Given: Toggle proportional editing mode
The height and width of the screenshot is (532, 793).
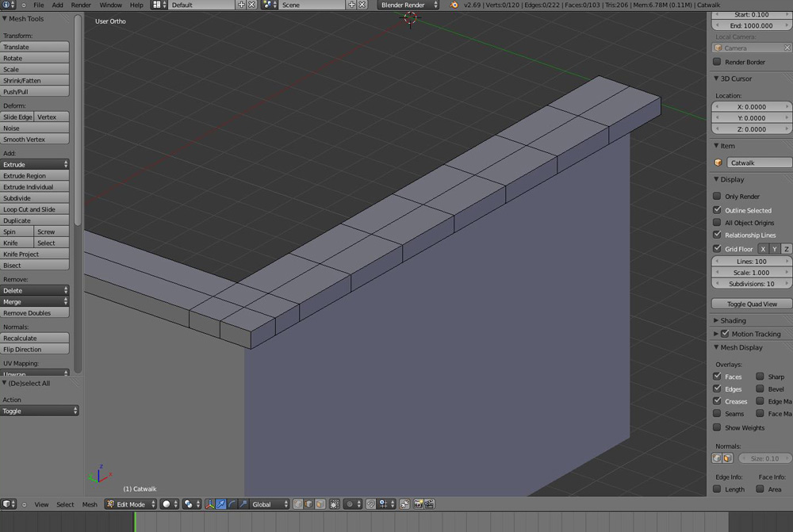Looking at the screenshot, I should [x=353, y=504].
